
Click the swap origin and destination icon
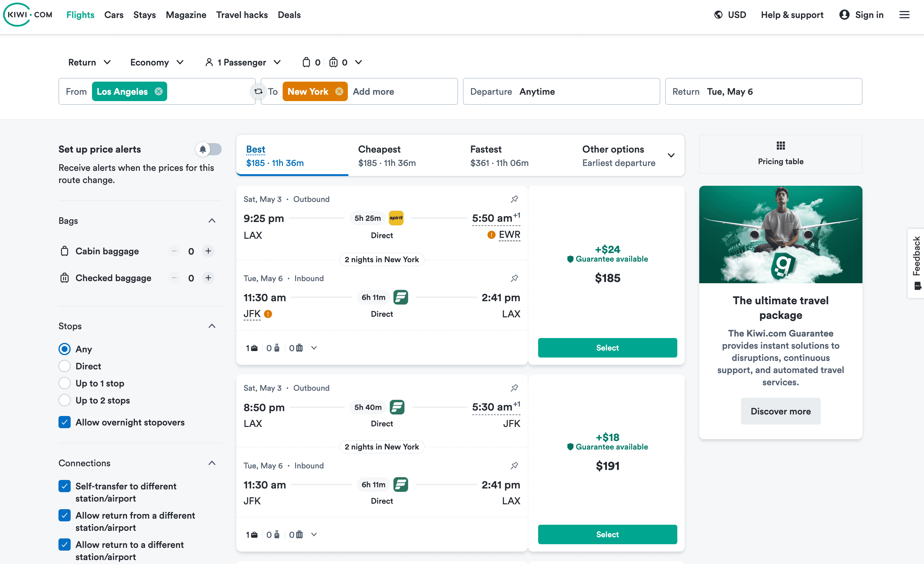258,91
